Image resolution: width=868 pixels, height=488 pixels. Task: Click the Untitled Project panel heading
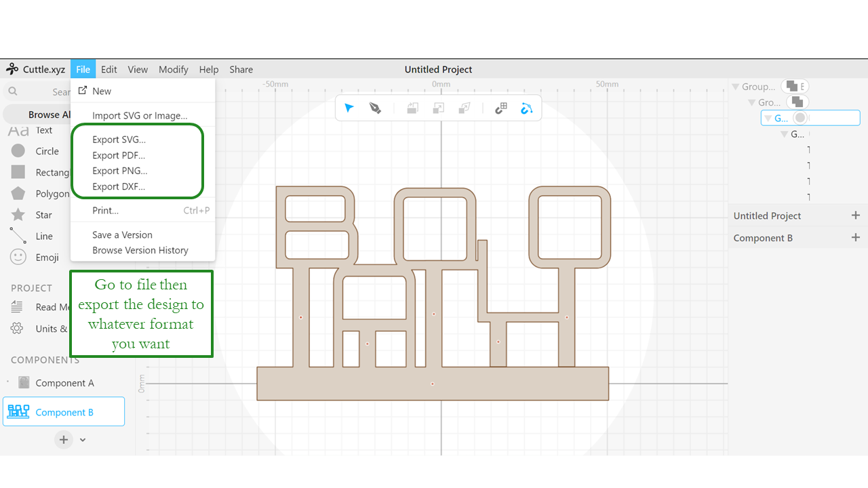coord(767,216)
